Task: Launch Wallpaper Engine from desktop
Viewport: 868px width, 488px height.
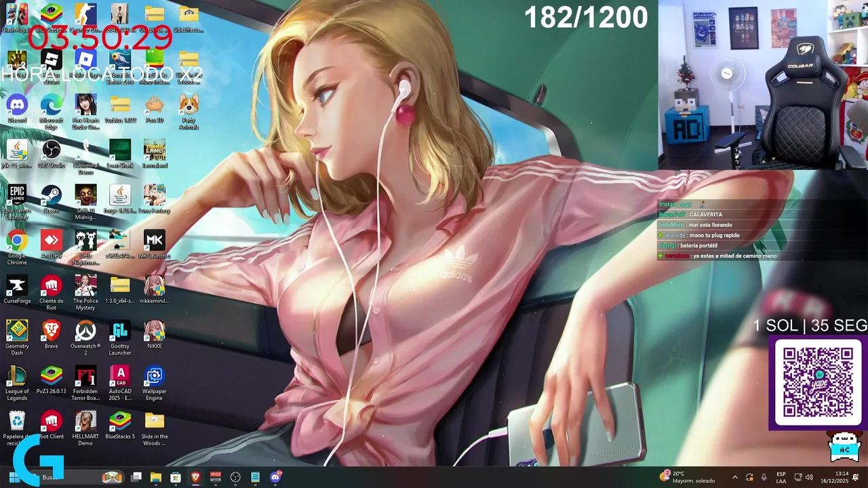Action: [x=155, y=384]
